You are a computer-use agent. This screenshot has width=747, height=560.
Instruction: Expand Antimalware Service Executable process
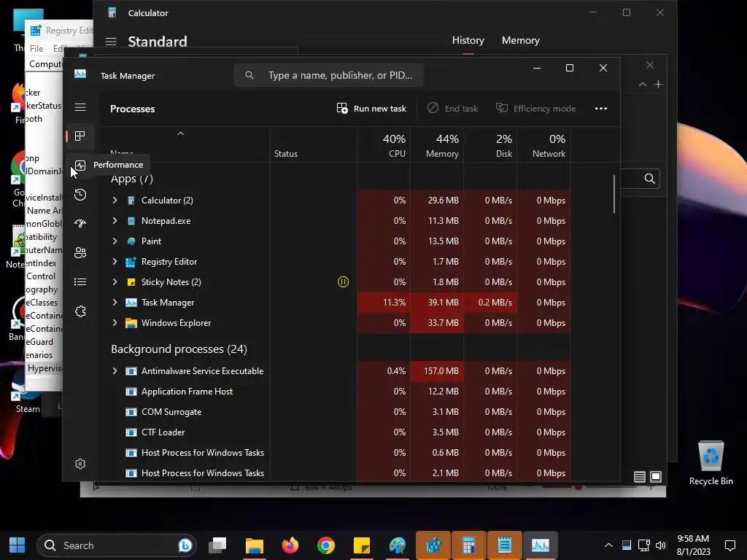tap(115, 371)
